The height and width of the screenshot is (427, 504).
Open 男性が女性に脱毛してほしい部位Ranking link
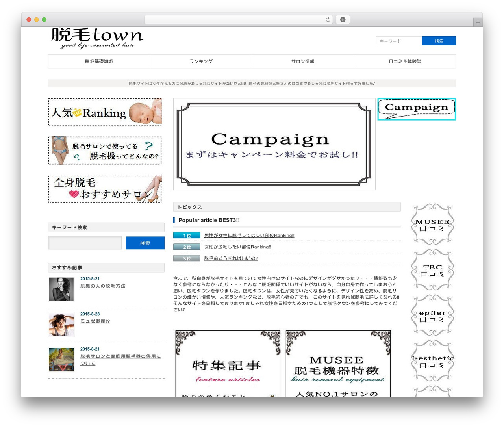(249, 236)
